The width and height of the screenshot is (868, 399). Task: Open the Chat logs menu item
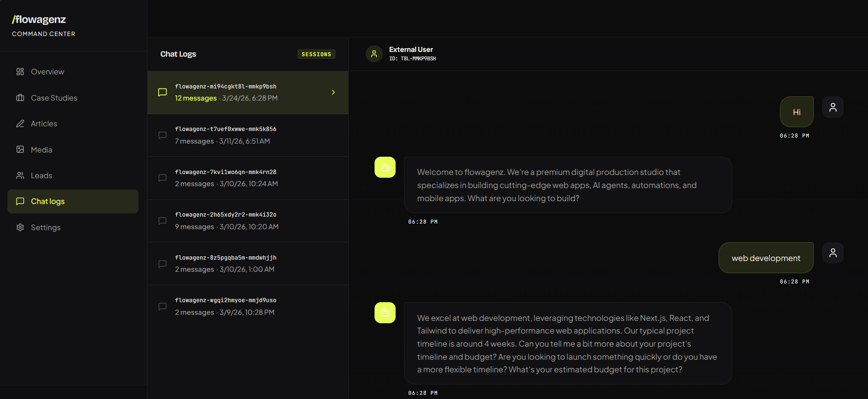point(73,201)
